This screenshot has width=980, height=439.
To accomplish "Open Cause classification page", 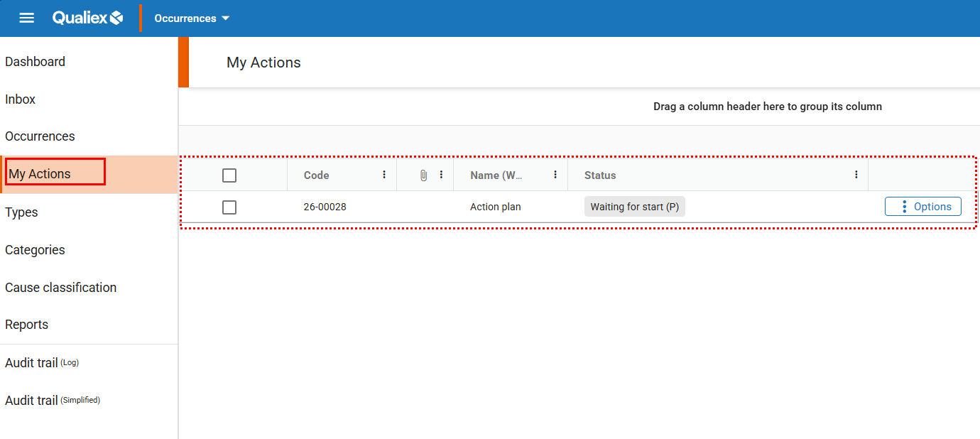I will point(60,288).
